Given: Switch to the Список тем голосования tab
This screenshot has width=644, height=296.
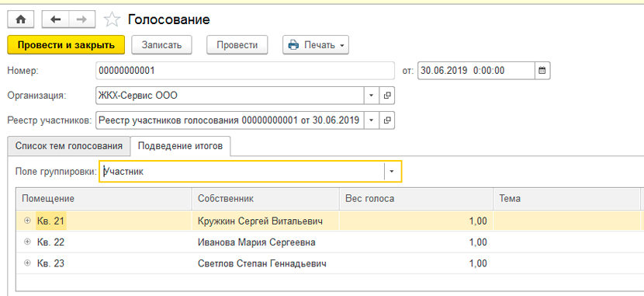Looking at the screenshot, I should (x=68, y=146).
